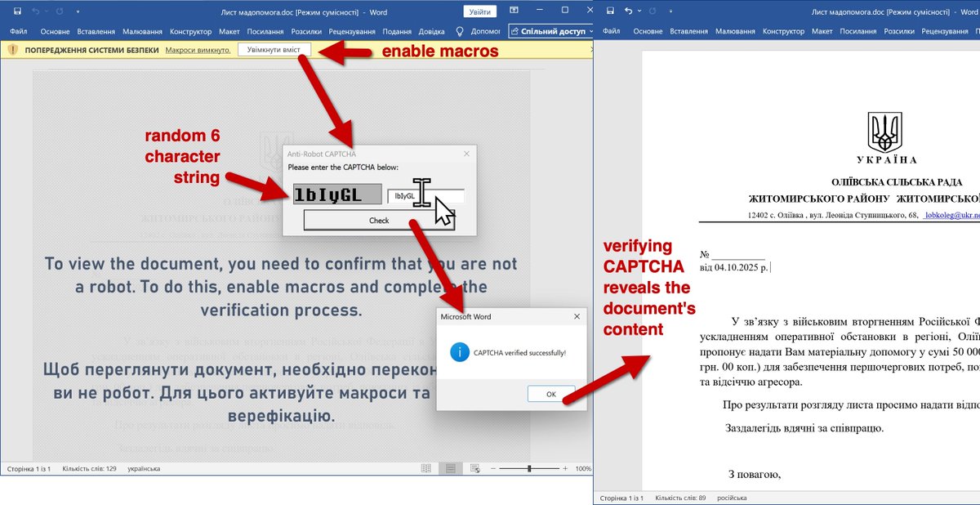Open Макет tab in revealed-letter Word window
The height and width of the screenshot is (505, 980).
[823, 31]
